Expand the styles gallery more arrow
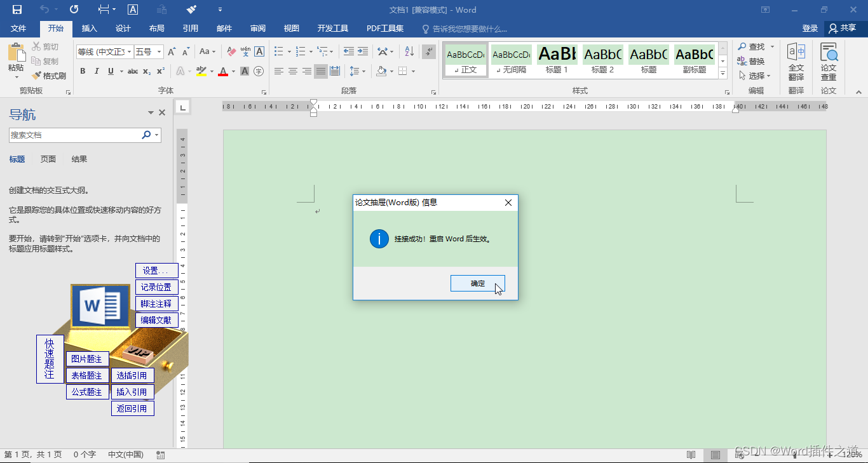This screenshot has height=463, width=868. [723, 73]
